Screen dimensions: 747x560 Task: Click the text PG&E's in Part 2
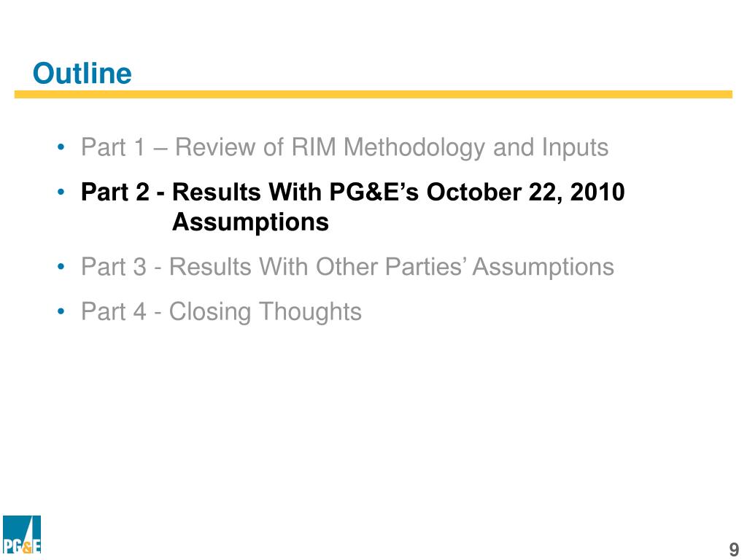point(374,192)
